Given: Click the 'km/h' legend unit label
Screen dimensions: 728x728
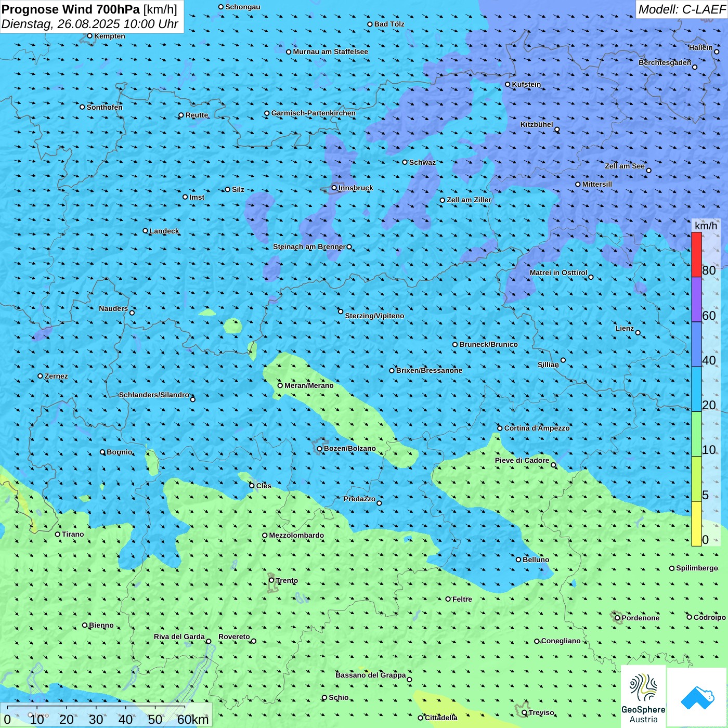Looking at the screenshot, I should tap(706, 226).
